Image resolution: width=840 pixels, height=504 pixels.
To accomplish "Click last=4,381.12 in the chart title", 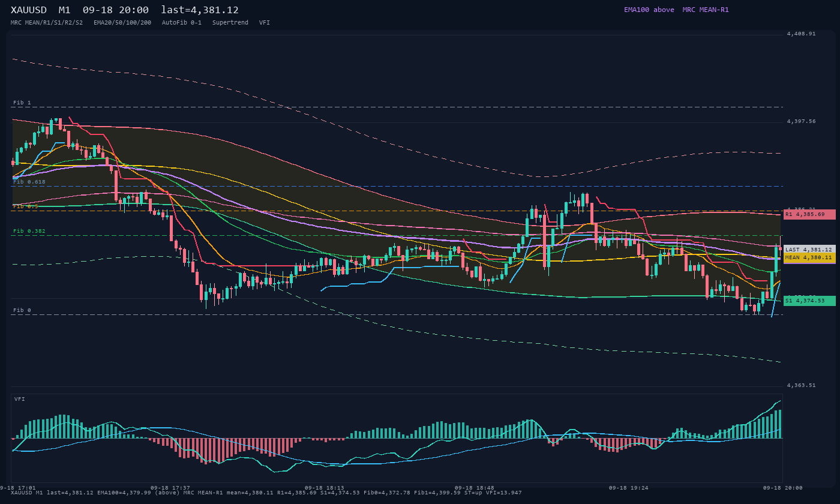I will pyautogui.click(x=200, y=10).
